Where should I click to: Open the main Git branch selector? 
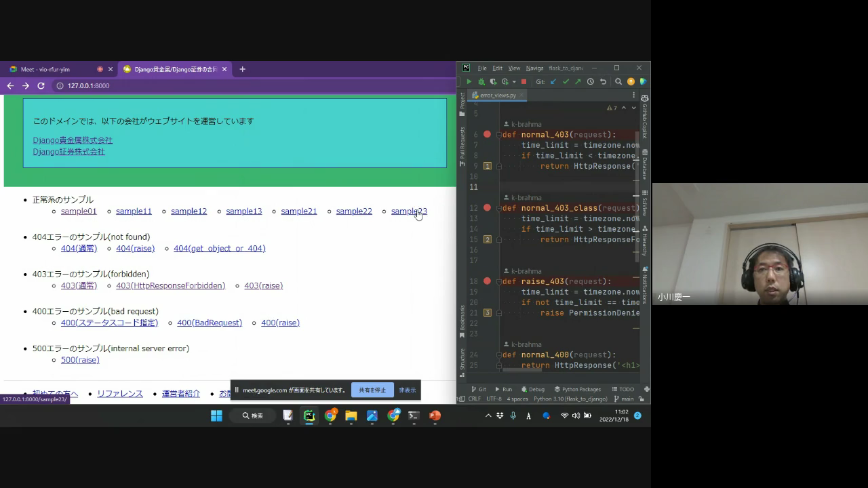tap(627, 399)
